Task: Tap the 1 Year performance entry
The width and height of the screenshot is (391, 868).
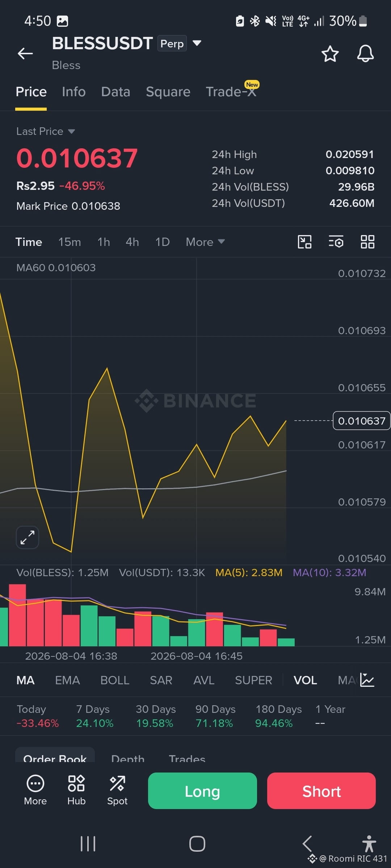Action: tap(330, 716)
